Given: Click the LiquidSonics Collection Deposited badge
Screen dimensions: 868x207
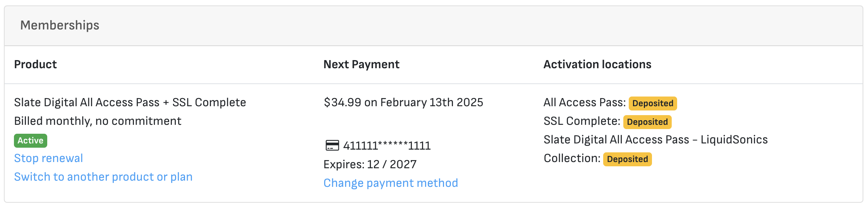Looking at the screenshot, I should click(627, 159).
